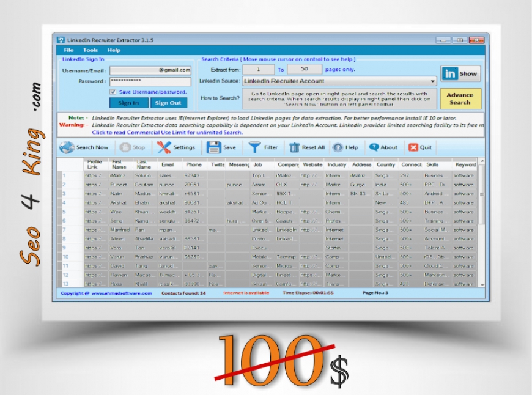Click the Phone column header
The height and width of the screenshot is (395, 532).
pos(194,164)
